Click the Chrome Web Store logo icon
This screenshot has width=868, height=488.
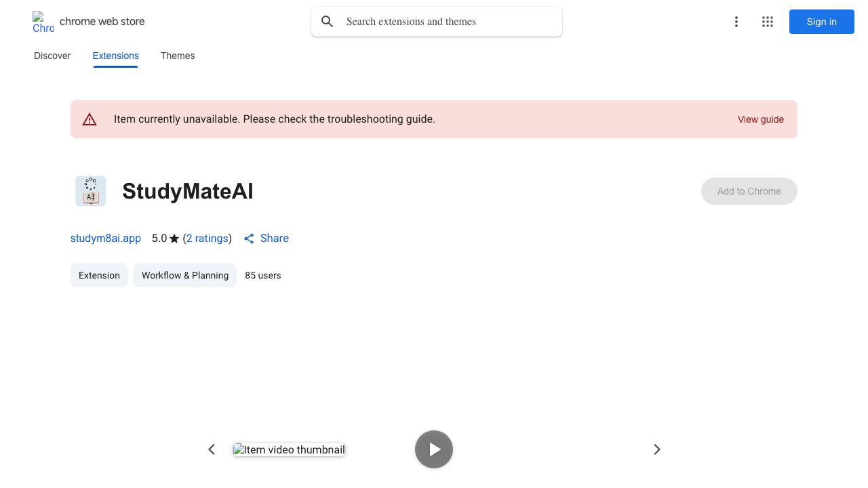(x=43, y=22)
